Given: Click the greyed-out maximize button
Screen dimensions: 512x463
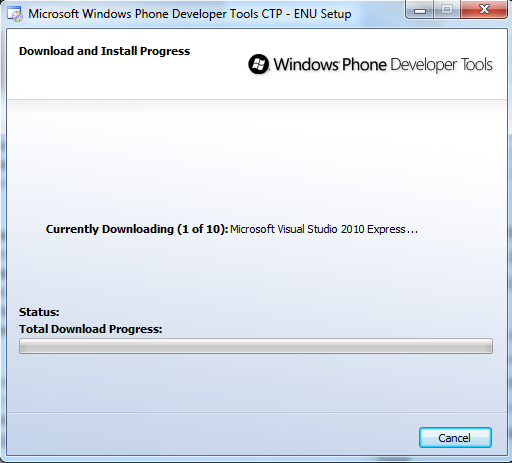Looking at the screenshot, I should 447,10.
